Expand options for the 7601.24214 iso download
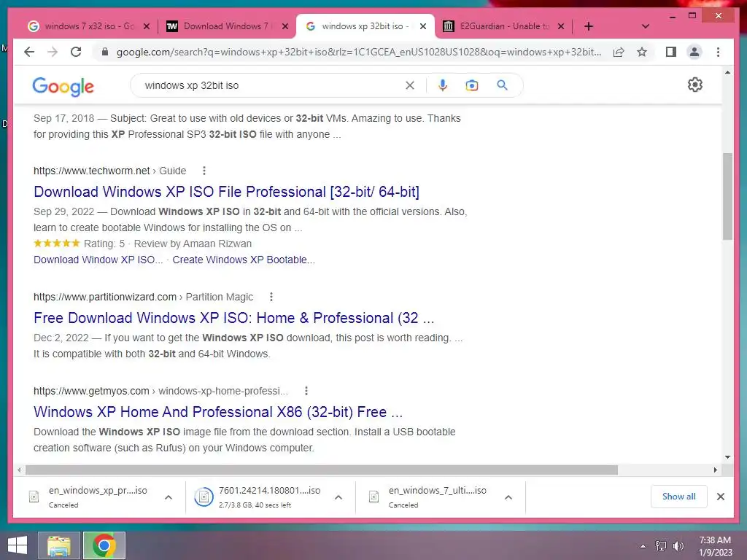Screen dimensions: 747x560 pos(338,497)
